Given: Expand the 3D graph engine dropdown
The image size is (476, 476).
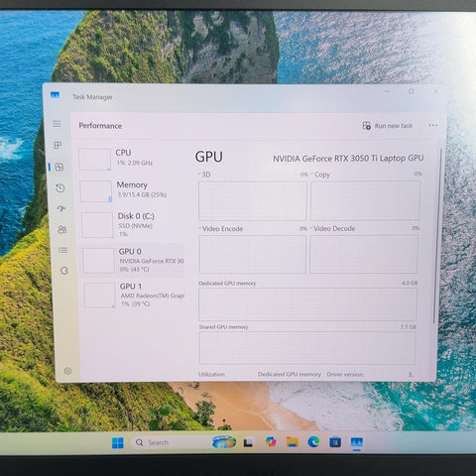Looking at the screenshot, I should (204, 175).
